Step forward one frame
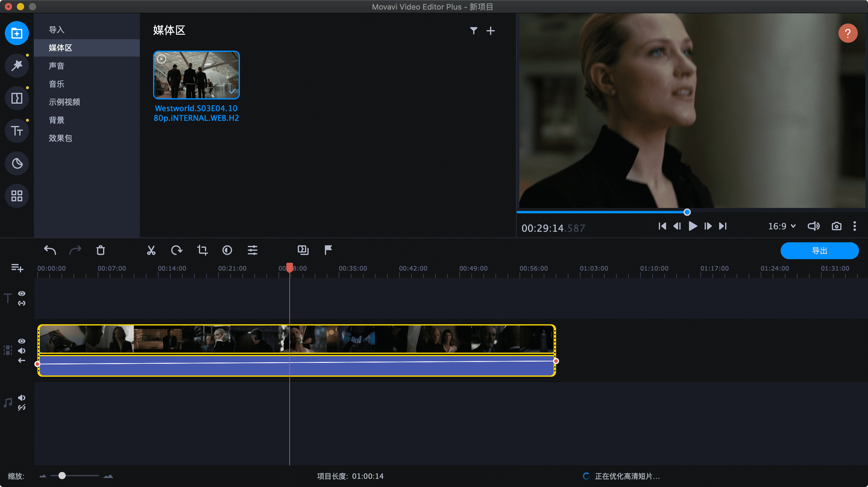Image resolution: width=868 pixels, height=487 pixels. click(708, 226)
